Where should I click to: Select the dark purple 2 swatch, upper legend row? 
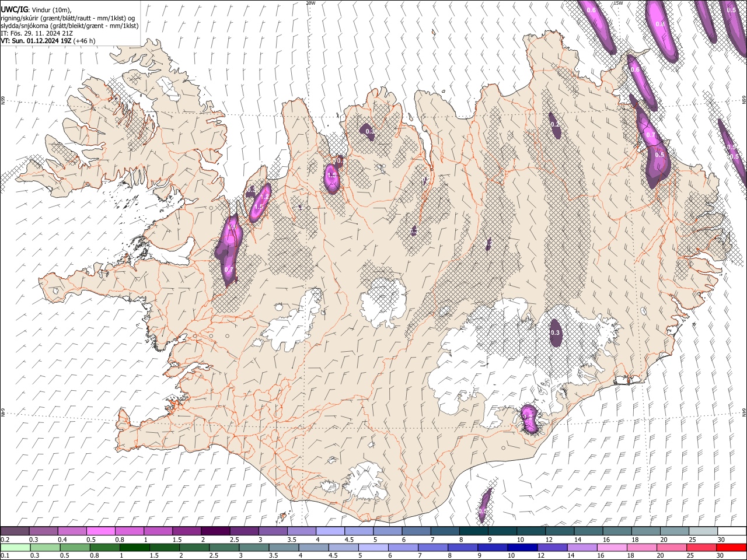(x=215, y=531)
